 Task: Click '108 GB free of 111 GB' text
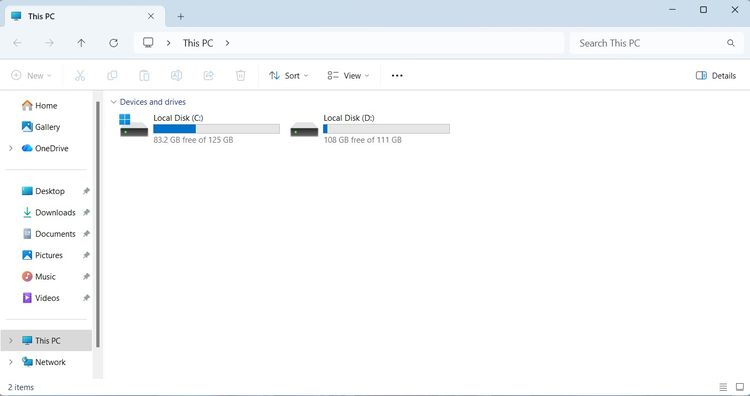[363, 140]
